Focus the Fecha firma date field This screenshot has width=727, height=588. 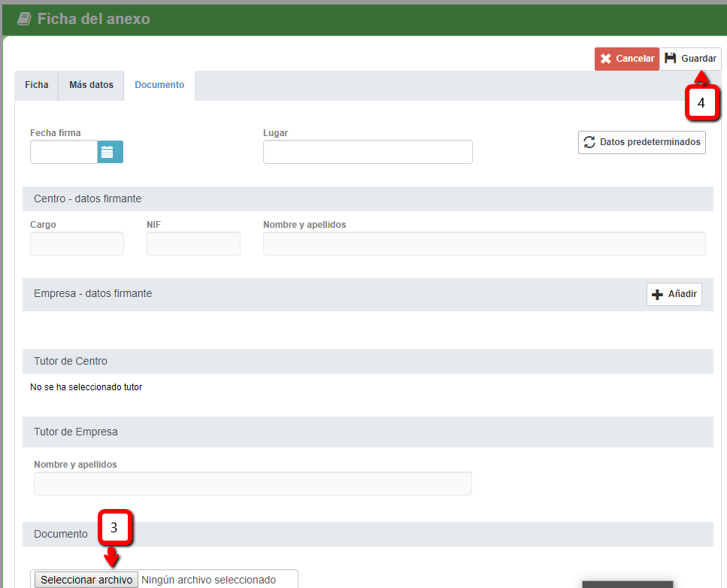(x=64, y=152)
